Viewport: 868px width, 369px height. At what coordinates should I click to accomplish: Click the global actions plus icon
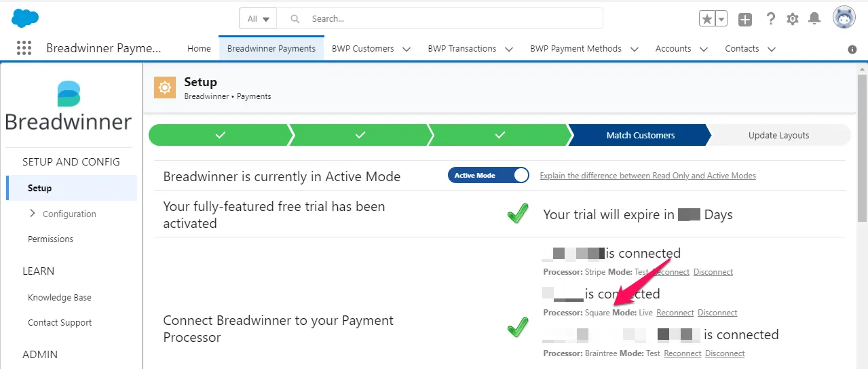pos(745,19)
